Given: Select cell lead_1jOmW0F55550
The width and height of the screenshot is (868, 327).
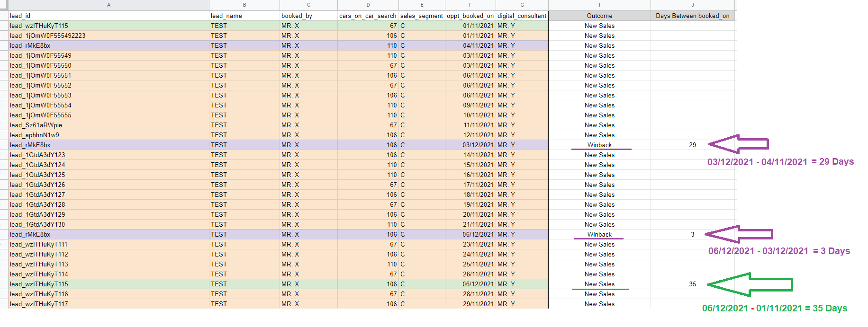Looking at the screenshot, I should point(108,65).
